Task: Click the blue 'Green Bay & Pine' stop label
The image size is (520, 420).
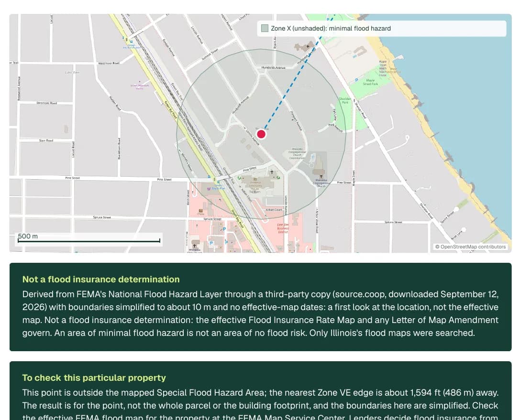Action: pos(219,187)
